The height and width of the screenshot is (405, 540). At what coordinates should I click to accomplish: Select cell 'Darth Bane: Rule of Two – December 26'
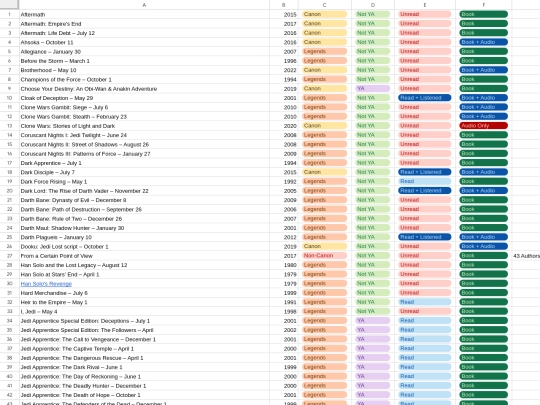click(x=144, y=219)
